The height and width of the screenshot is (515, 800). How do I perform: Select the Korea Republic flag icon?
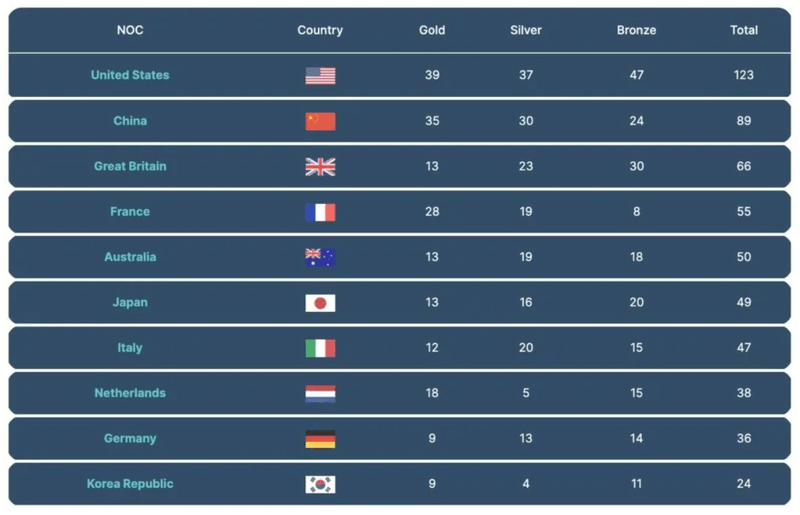320,484
